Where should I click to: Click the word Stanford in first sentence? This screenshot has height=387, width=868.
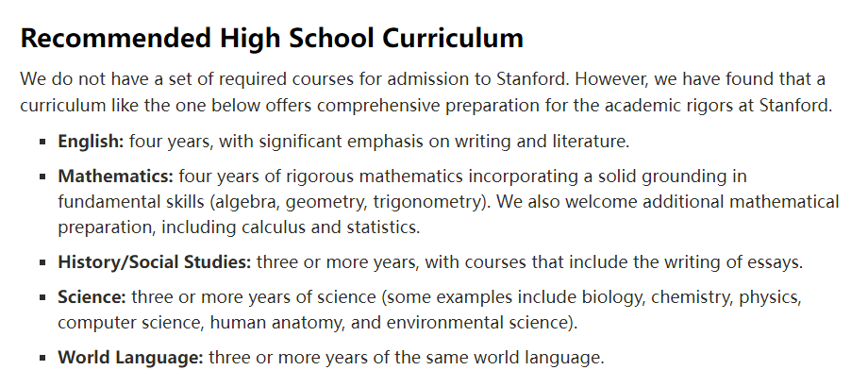pos(530,79)
